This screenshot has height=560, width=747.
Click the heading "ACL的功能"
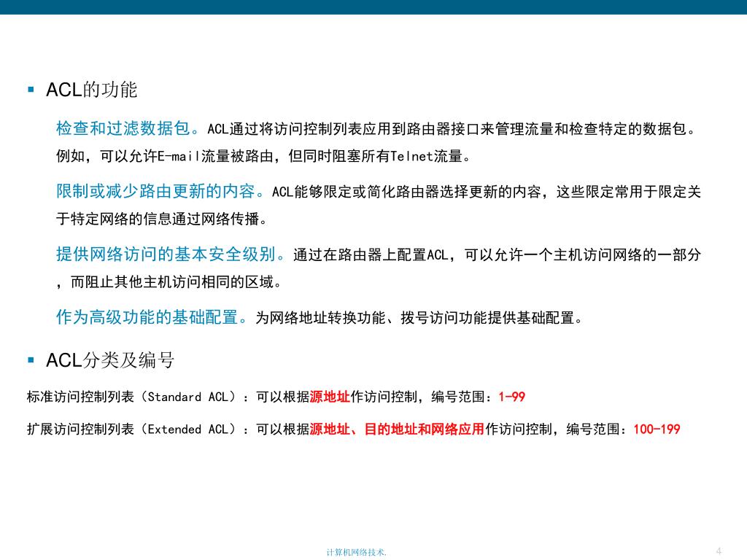click(91, 90)
